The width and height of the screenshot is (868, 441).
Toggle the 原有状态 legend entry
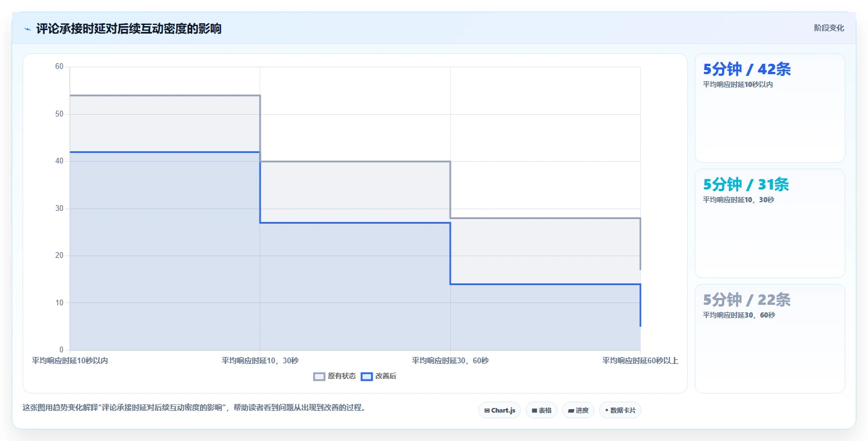tap(334, 376)
